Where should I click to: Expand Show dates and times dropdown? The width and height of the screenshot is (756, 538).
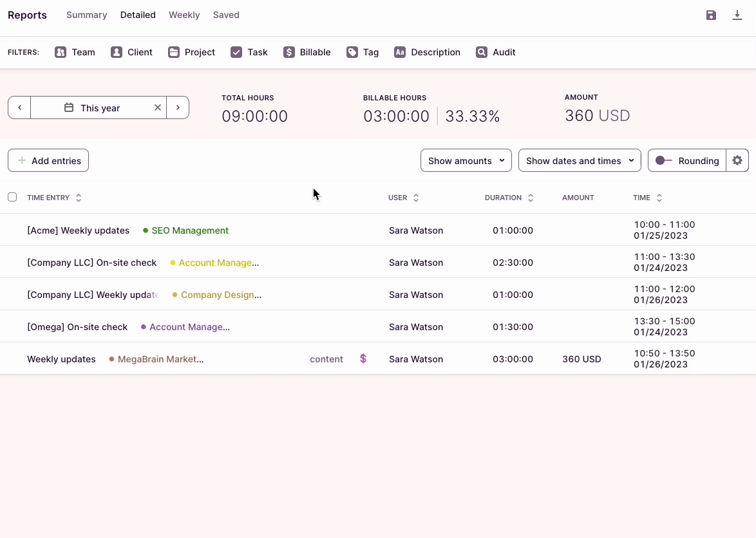579,161
